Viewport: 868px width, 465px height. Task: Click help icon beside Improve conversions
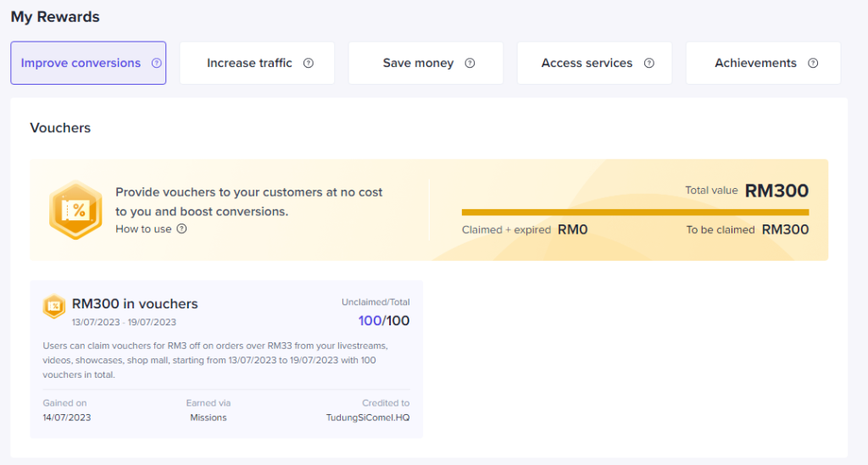[157, 63]
